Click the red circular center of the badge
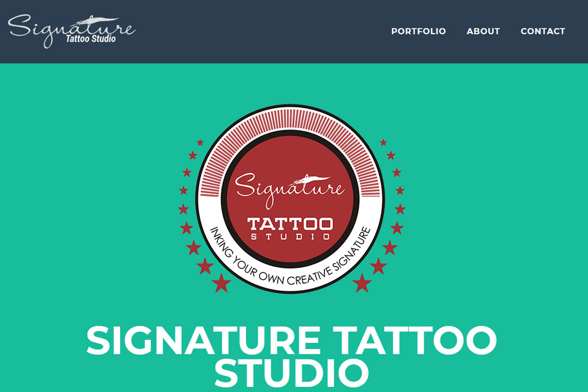This screenshot has height=392, width=588. point(290,199)
